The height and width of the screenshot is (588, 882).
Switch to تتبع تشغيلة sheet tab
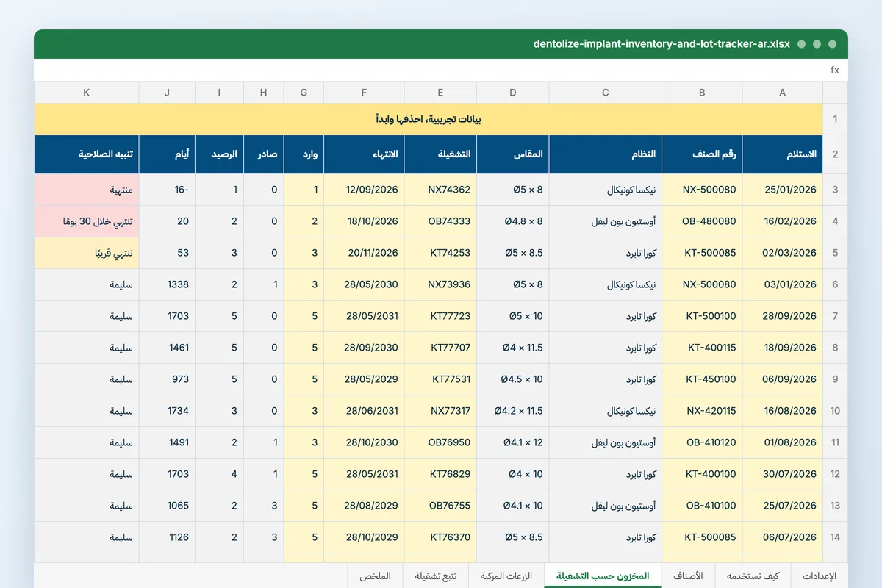coord(435,576)
